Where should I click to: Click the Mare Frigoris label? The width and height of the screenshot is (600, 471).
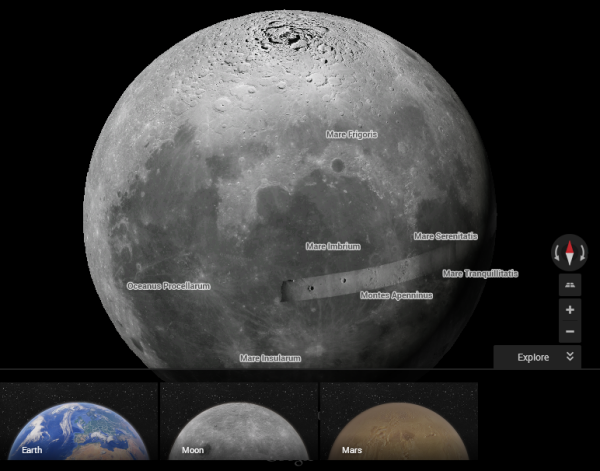point(352,134)
